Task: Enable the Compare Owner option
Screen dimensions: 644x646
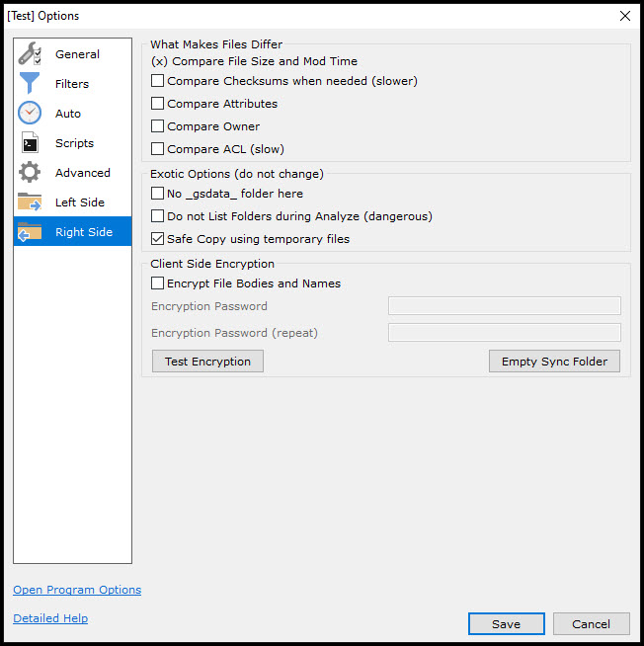Action: point(157,126)
